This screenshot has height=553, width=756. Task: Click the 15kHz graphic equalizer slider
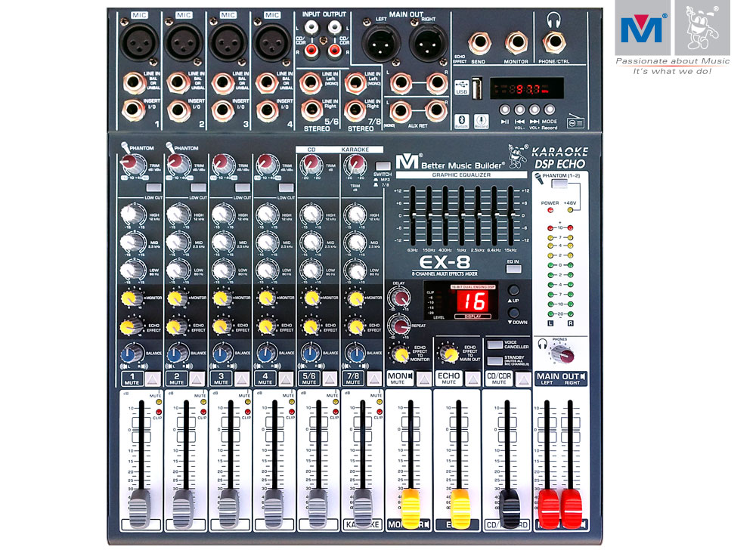(510, 216)
